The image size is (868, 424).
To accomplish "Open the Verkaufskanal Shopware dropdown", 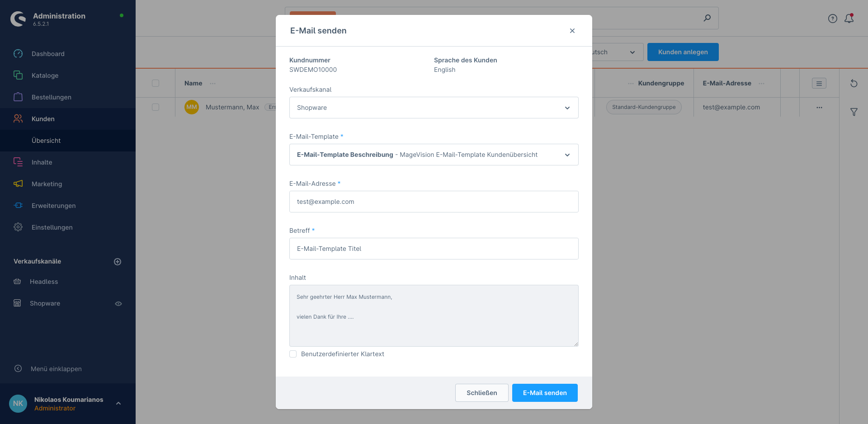I will pyautogui.click(x=434, y=108).
